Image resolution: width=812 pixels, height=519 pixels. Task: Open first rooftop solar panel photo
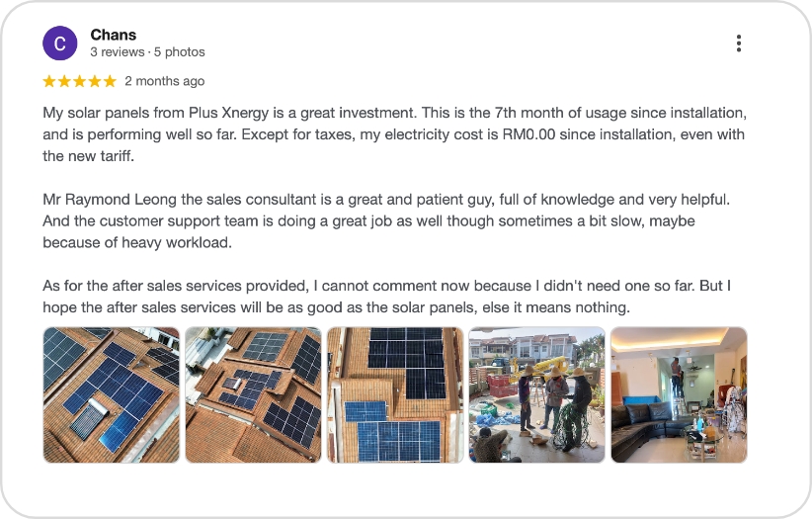112,394
